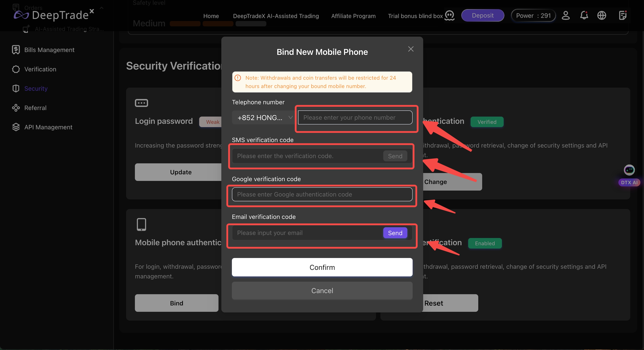Send the SMS verification code
The width and height of the screenshot is (644, 350).
click(x=395, y=156)
